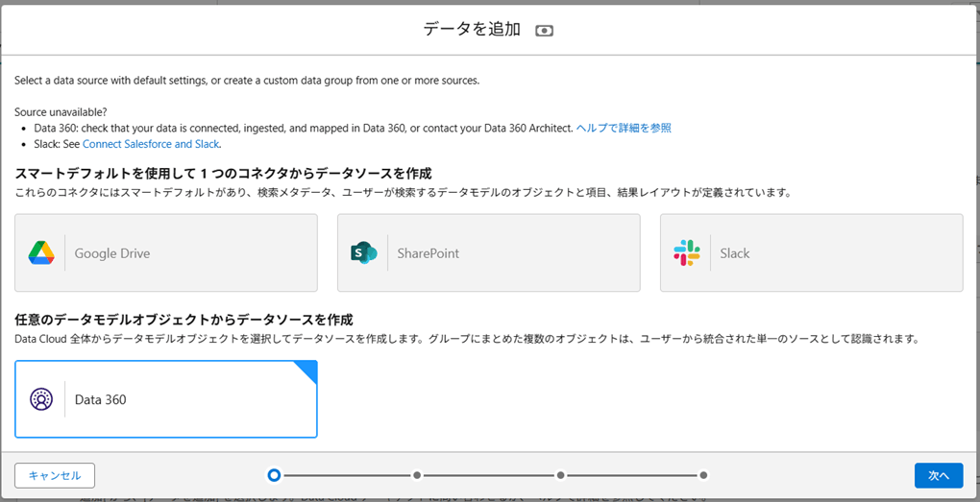980x502 pixels.
Task: Click the Google Drive logo icon
Action: pos(41,252)
